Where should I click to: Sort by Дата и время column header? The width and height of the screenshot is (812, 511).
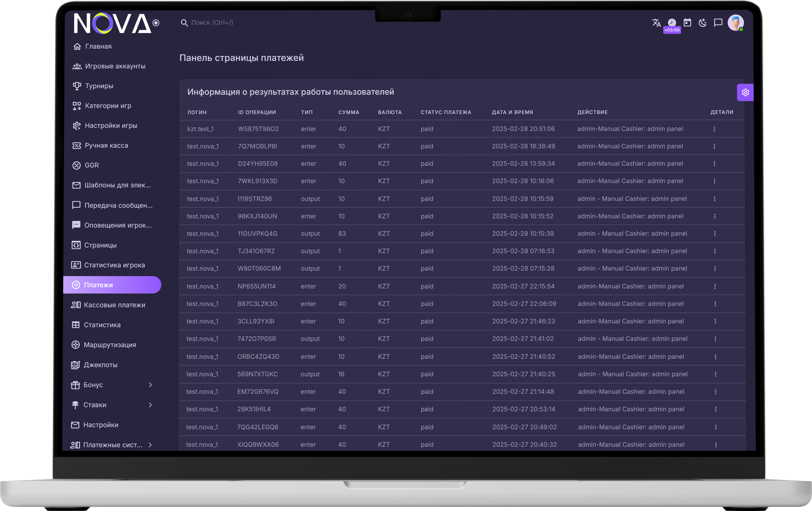512,112
